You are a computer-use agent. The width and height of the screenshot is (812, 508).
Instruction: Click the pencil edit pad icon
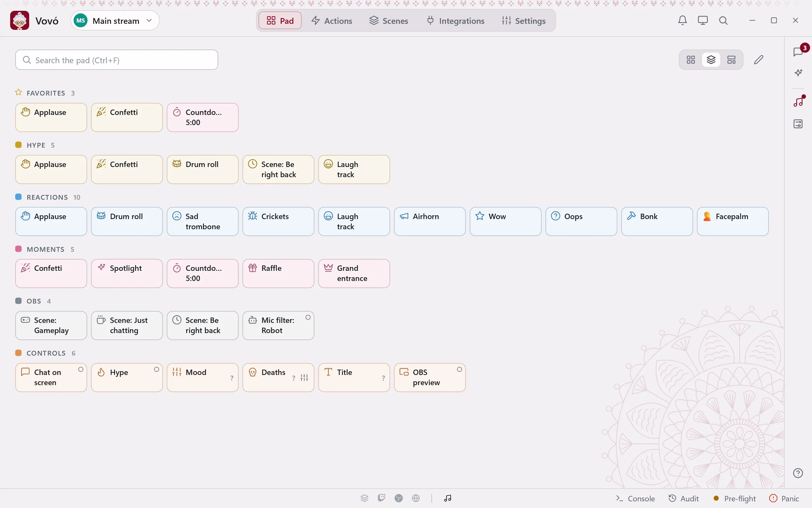click(x=759, y=60)
